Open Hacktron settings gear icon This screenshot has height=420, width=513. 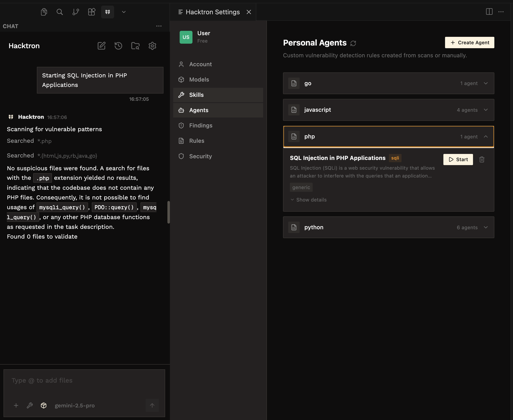click(x=152, y=46)
